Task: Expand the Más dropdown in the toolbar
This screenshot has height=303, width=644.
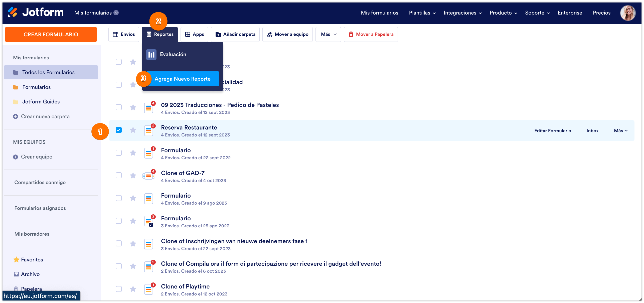Action: [328, 34]
